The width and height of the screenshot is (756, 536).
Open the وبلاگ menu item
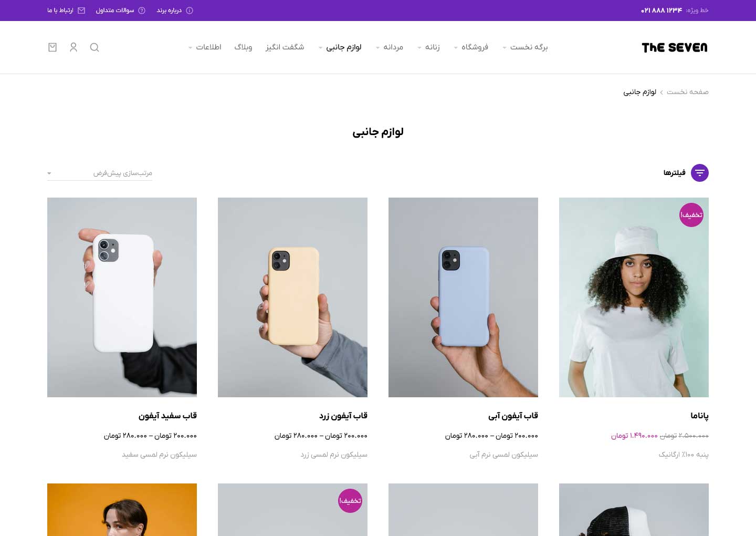(x=243, y=47)
